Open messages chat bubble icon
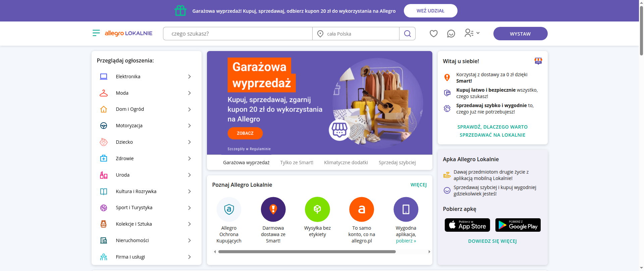The width and height of the screenshot is (644, 271). (451, 34)
